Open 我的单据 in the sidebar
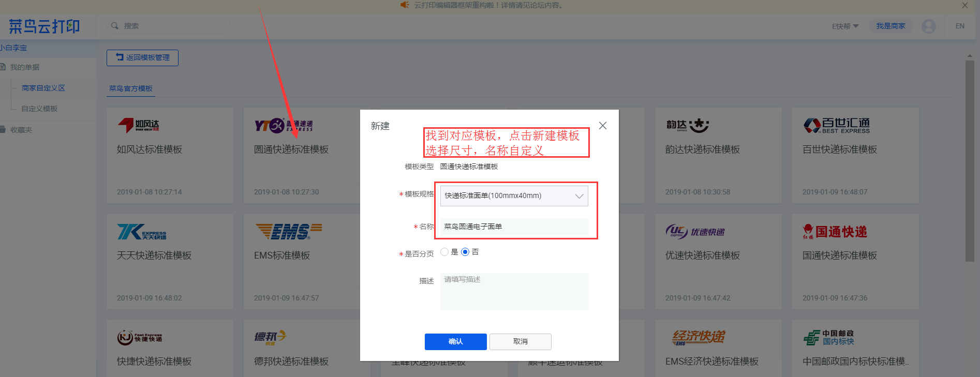This screenshot has width=980, height=377. pyautogui.click(x=25, y=67)
